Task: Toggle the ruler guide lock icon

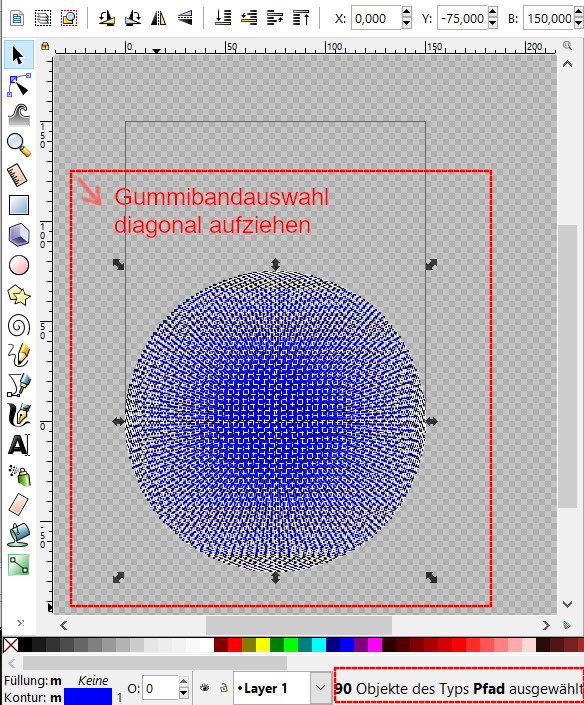Action: click(45, 46)
